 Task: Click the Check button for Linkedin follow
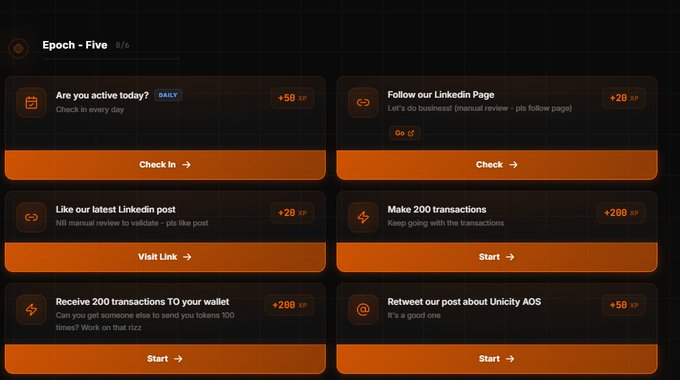pos(497,165)
